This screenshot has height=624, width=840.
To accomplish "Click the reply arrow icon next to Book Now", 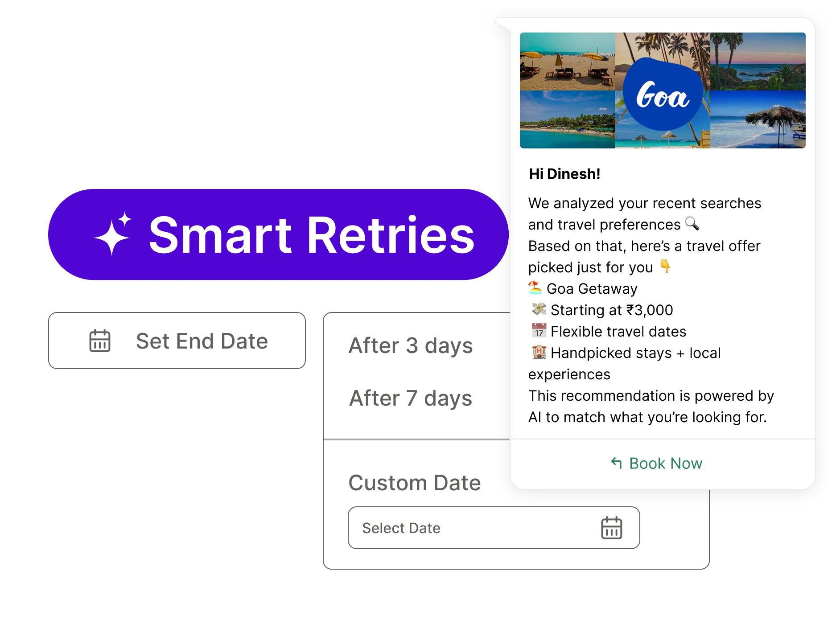I will click(617, 464).
